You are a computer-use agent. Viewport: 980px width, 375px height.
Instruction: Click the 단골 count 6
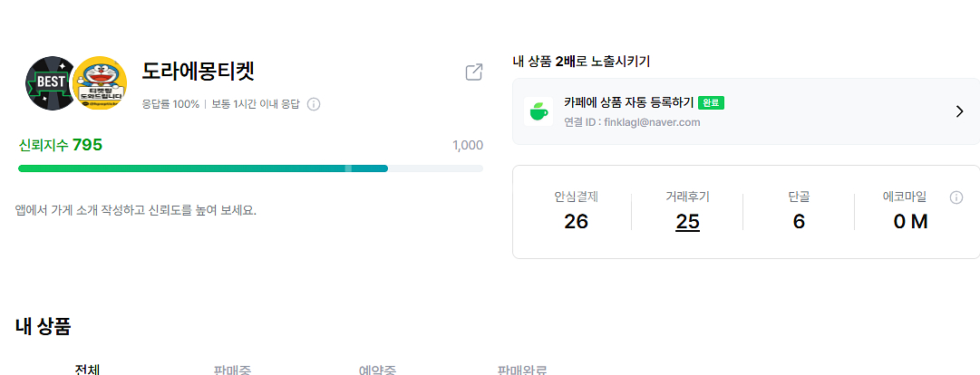point(799,221)
